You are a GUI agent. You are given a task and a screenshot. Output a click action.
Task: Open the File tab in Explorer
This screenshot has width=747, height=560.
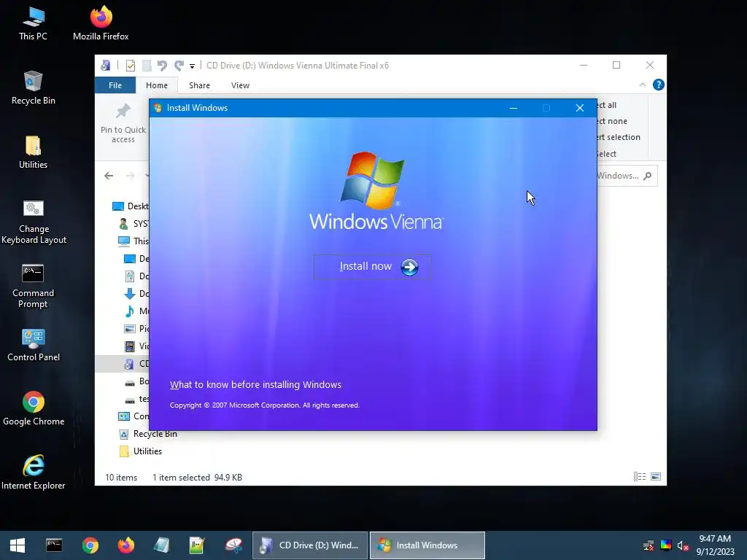pos(115,85)
